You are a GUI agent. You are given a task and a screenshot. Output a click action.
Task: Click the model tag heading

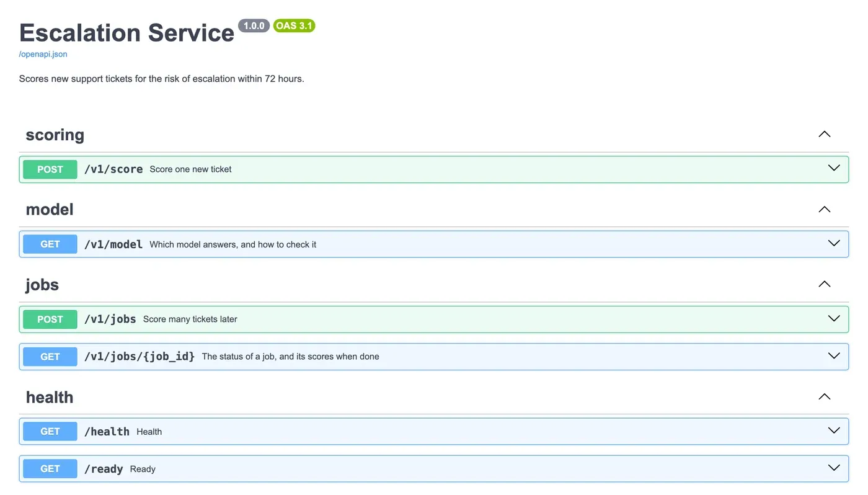[x=50, y=210]
